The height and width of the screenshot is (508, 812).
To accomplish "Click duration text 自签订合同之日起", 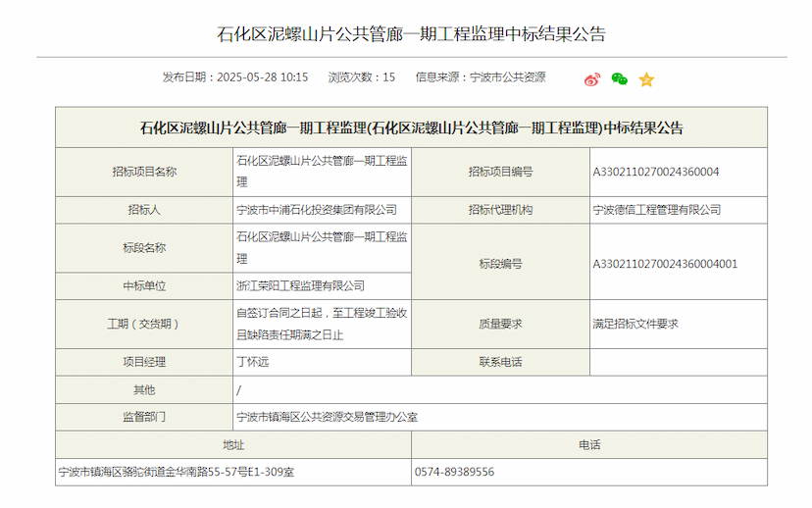I will coord(279,313).
